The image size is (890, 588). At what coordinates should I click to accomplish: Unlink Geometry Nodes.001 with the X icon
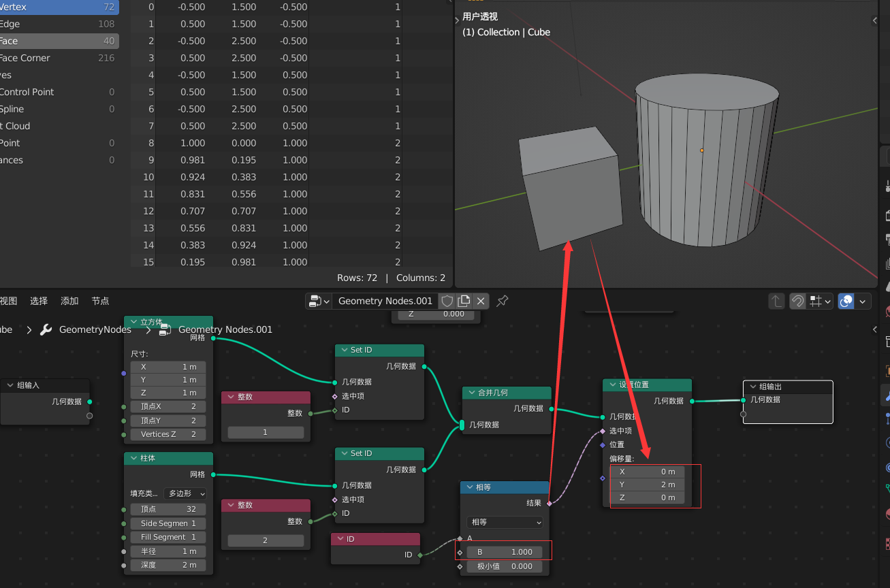point(481,301)
